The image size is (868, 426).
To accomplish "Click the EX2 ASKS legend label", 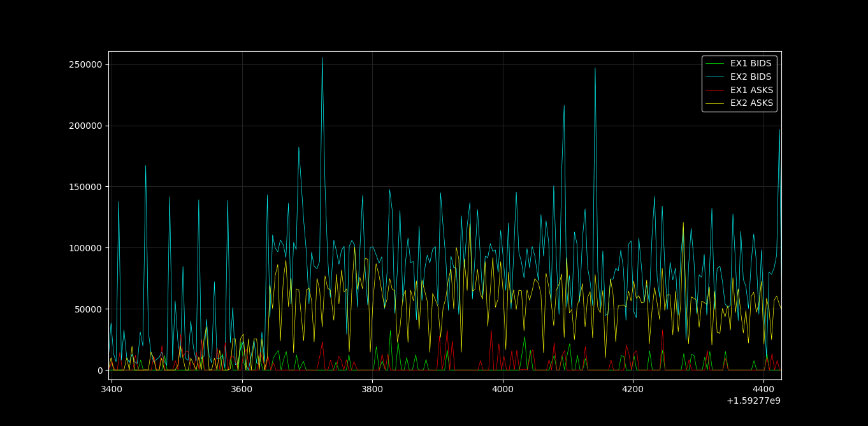I will (x=751, y=103).
